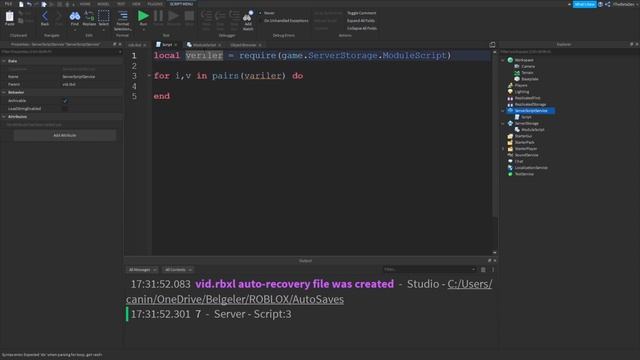Image resolution: width=640 pixels, height=360 pixels.
Task: Select Baseplate in Explorer tree
Action: click(x=529, y=79)
